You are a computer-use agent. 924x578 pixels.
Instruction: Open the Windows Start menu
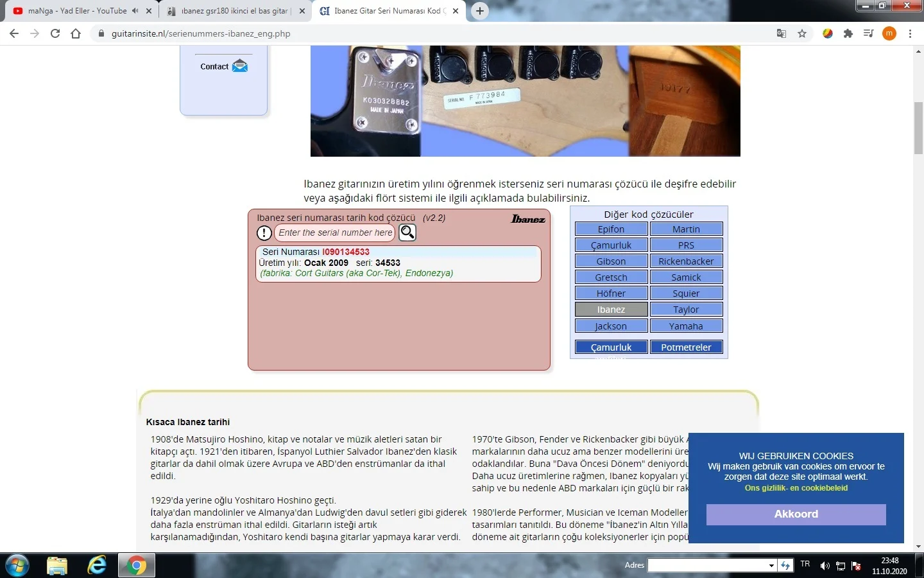click(x=17, y=566)
